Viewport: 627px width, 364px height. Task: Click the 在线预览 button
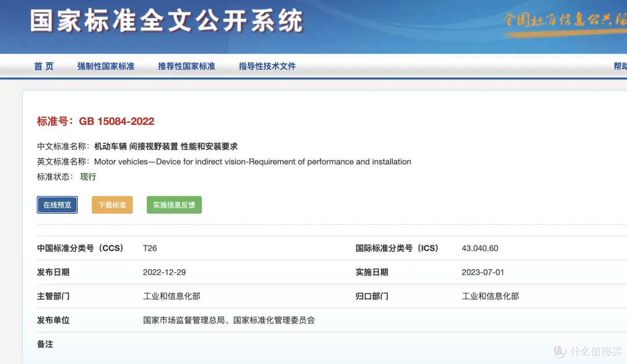click(57, 205)
